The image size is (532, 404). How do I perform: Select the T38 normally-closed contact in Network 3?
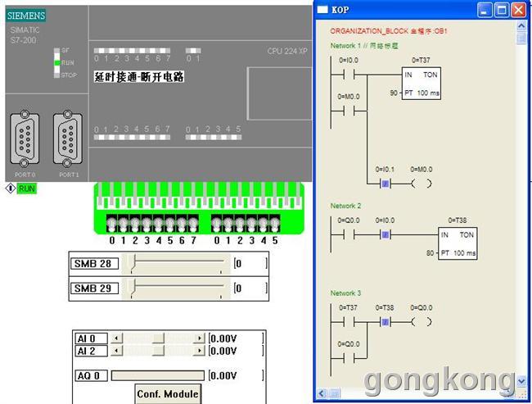(x=385, y=322)
